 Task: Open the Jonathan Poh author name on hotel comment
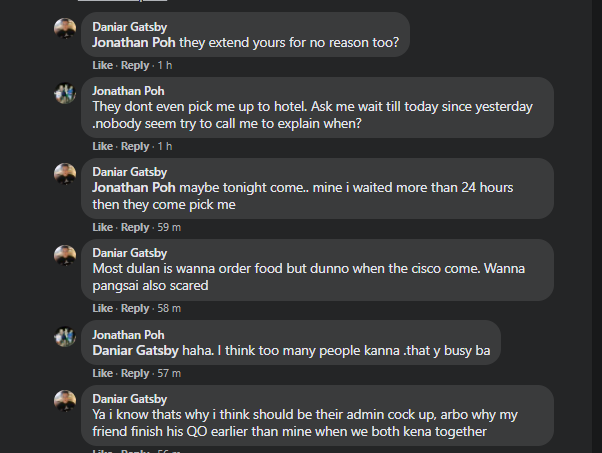click(x=128, y=91)
